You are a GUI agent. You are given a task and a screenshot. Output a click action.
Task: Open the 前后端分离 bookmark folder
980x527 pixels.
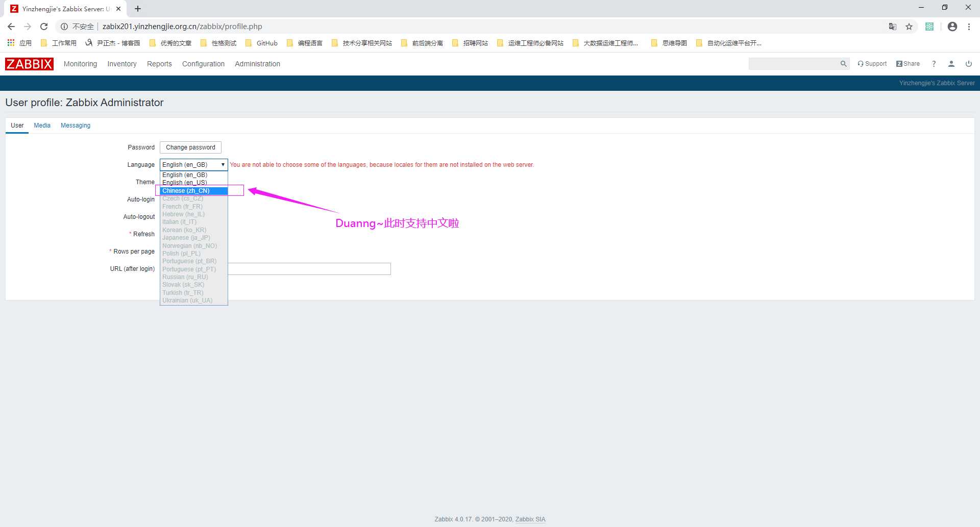(422, 43)
